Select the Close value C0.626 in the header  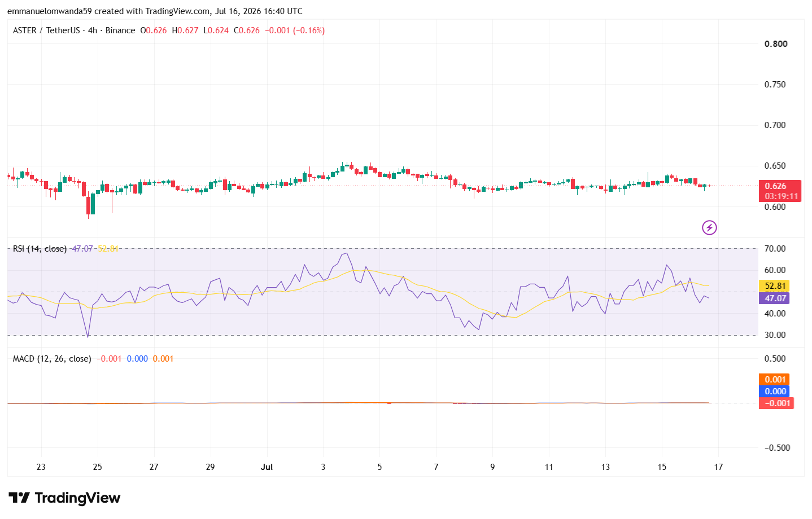(x=247, y=30)
